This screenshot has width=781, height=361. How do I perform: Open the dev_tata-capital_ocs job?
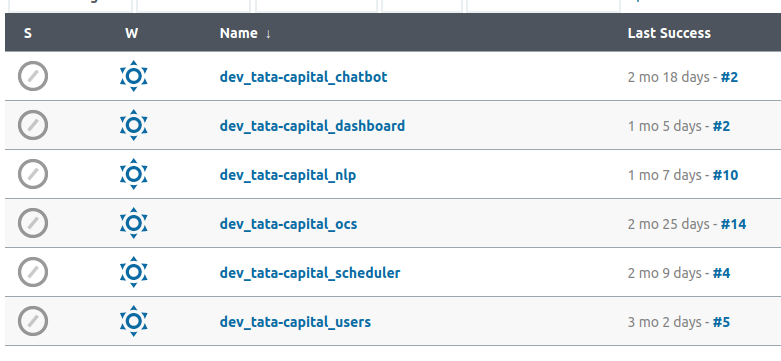click(288, 224)
